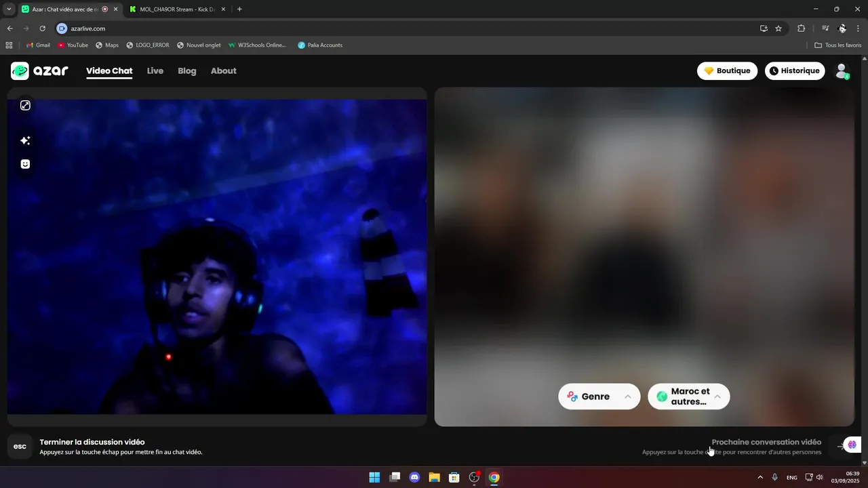Viewport: 868px width, 488px height.
Task: Open the install app icon in address bar
Action: [x=764, y=28]
